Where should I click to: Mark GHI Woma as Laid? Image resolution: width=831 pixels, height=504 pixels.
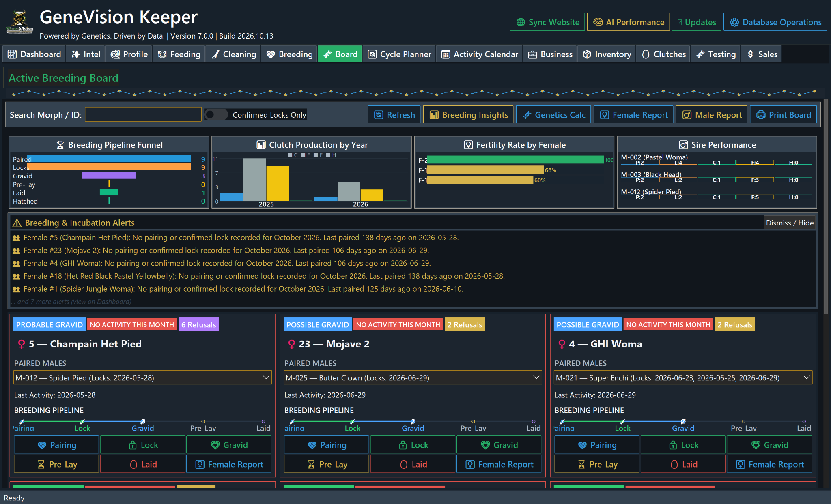(683, 464)
